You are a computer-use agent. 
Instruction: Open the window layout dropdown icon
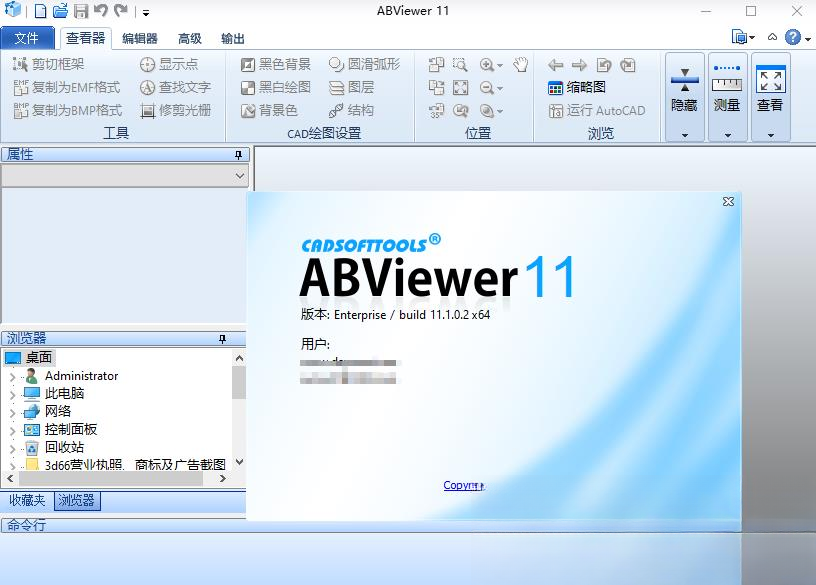743,37
